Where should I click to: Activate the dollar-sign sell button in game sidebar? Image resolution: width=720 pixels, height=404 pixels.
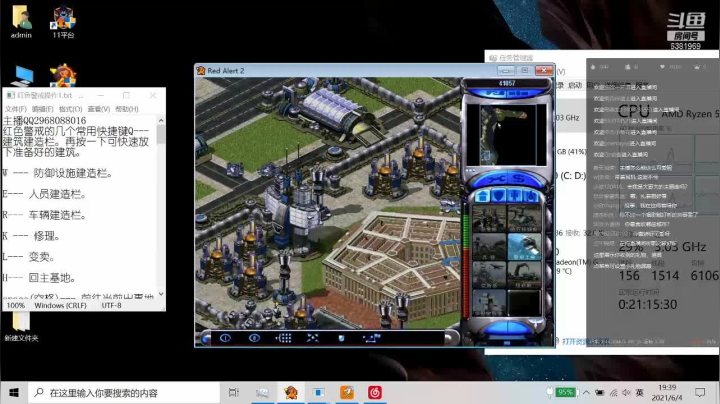click(519, 179)
